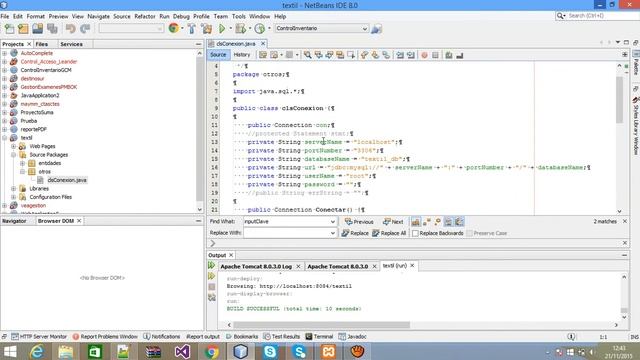
Task: Expand the Web Pages folder
Action: (13, 146)
